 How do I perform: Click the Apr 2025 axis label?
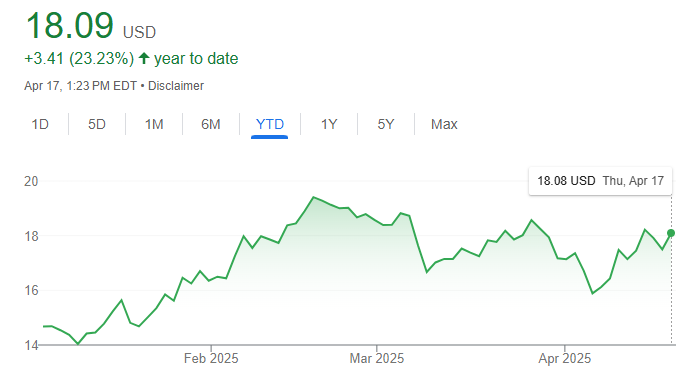pyautogui.click(x=564, y=358)
